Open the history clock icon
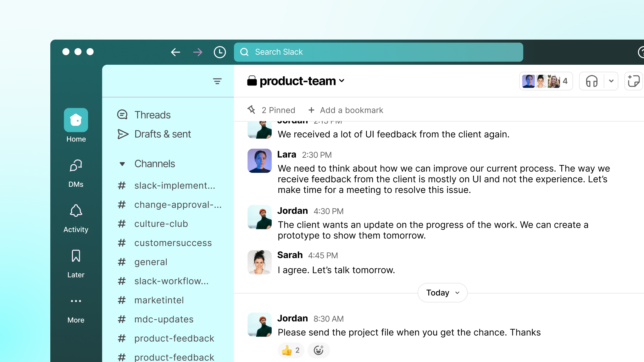Viewport: 644px width, 362px height. pyautogui.click(x=219, y=52)
